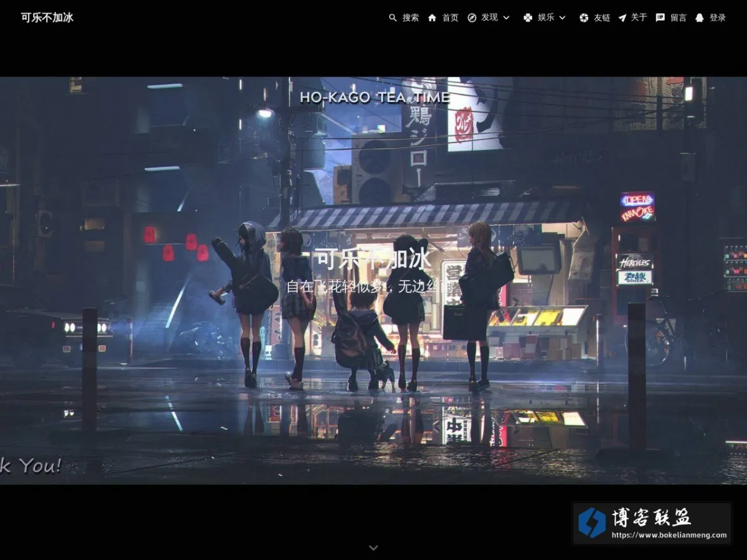Open the 关于 about page
The image size is (747, 560).
639,17
